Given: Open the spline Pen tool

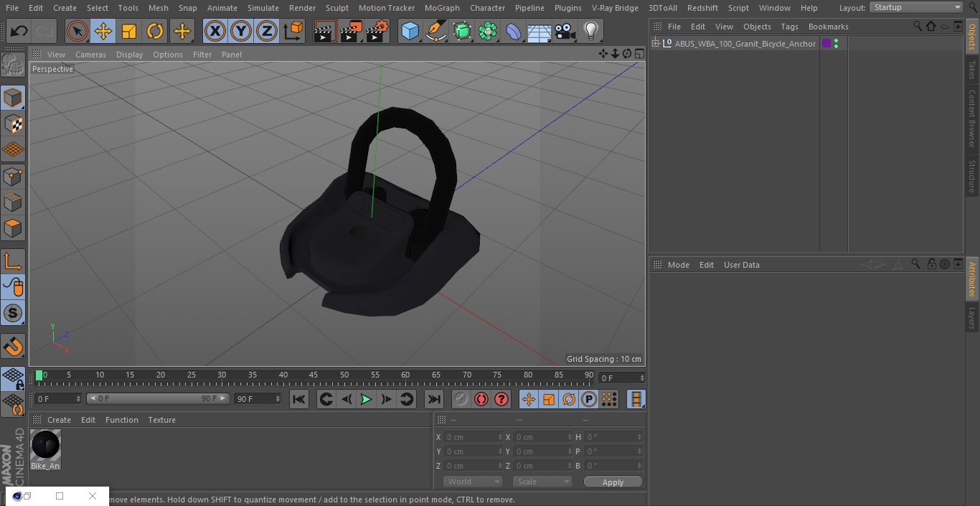Looking at the screenshot, I should (x=435, y=32).
